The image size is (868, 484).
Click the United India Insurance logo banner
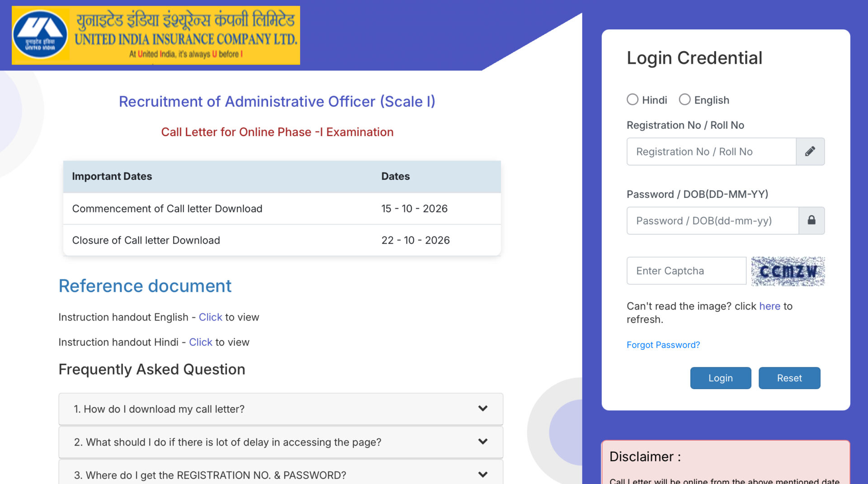click(x=156, y=35)
